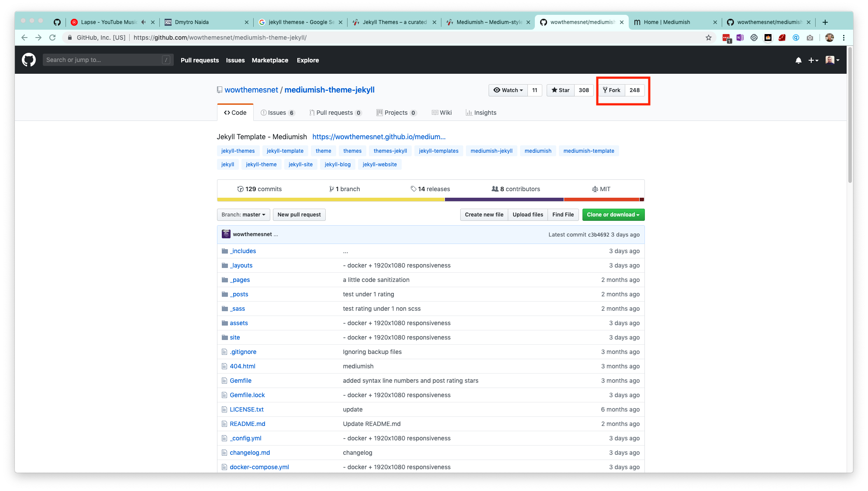Open the star count 308 stargazers link
The image size is (868, 491).
tap(584, 90)
